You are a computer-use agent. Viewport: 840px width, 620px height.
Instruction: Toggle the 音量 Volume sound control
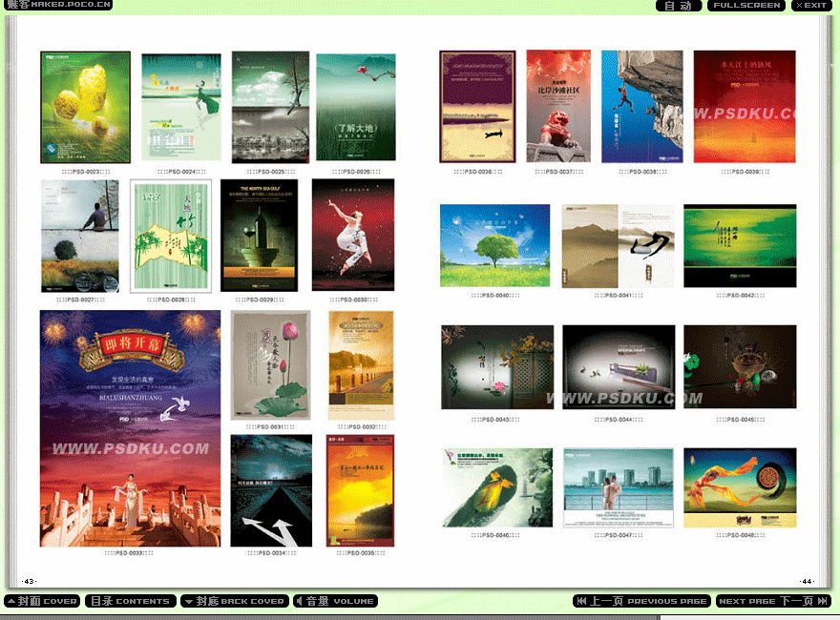[x=335, y=601]
